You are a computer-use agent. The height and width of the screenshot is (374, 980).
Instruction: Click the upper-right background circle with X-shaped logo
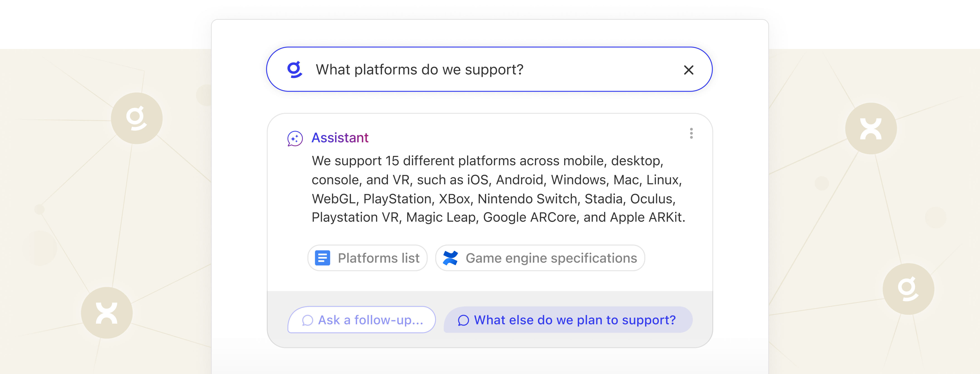(x=871, y=129)
